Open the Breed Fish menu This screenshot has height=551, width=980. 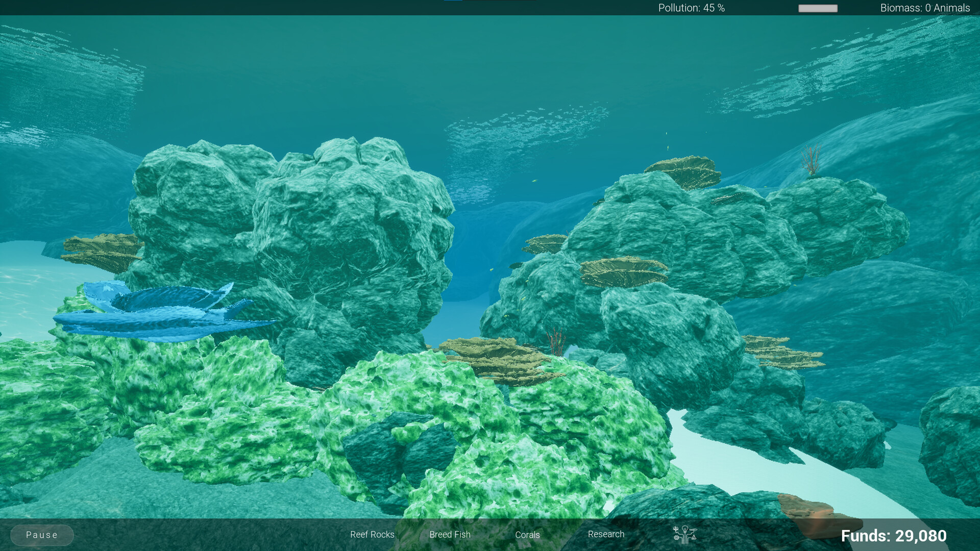450,535
